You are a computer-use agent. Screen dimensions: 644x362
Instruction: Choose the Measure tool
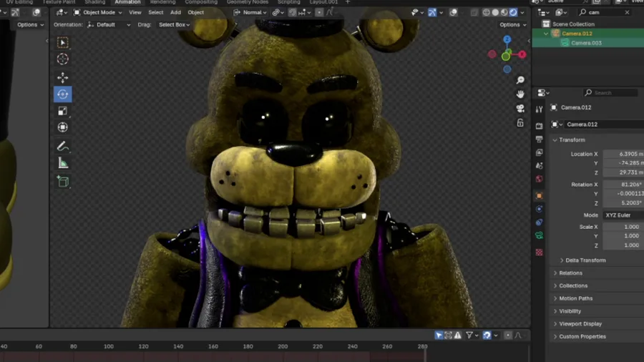pyautogui.click(x=63, y=164)
